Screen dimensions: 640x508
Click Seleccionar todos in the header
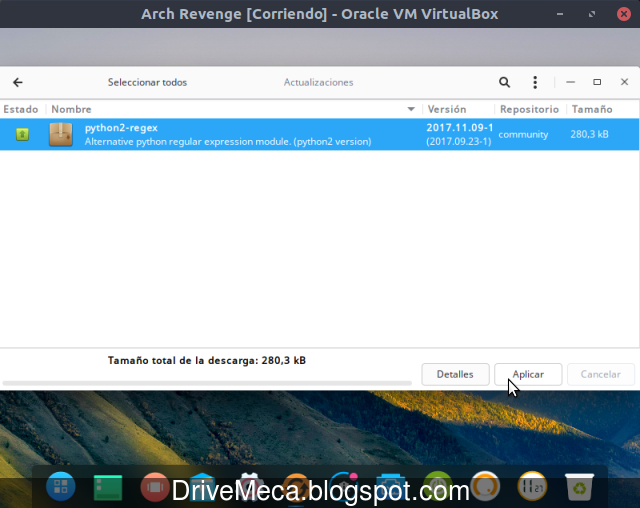147,82
